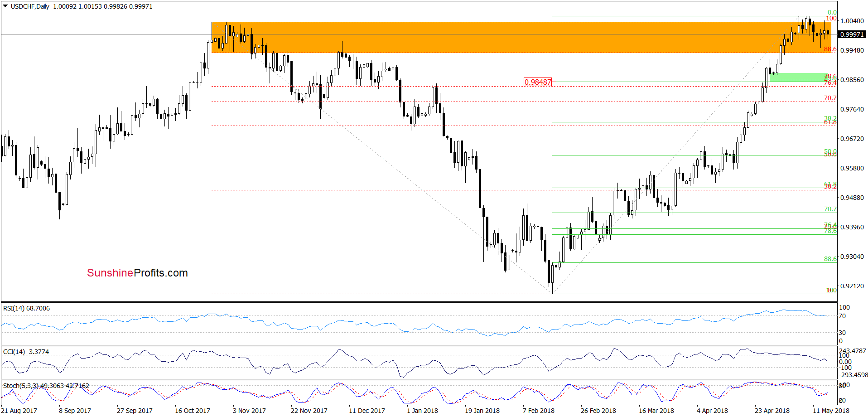The width and height of the screenshot is (868, 417).
Task: Click the red 0.98487 price label
Action: click(538, 82)
